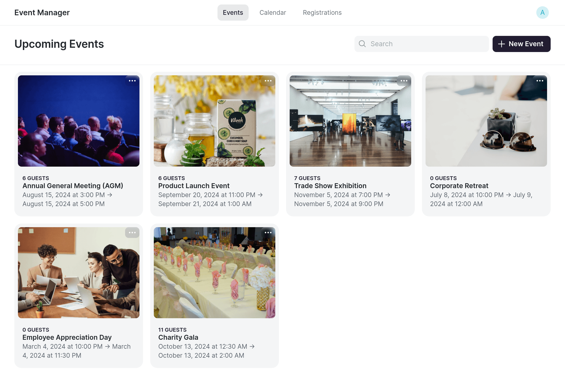Open options menu for Product Launch Event

[x=268, y=81]
